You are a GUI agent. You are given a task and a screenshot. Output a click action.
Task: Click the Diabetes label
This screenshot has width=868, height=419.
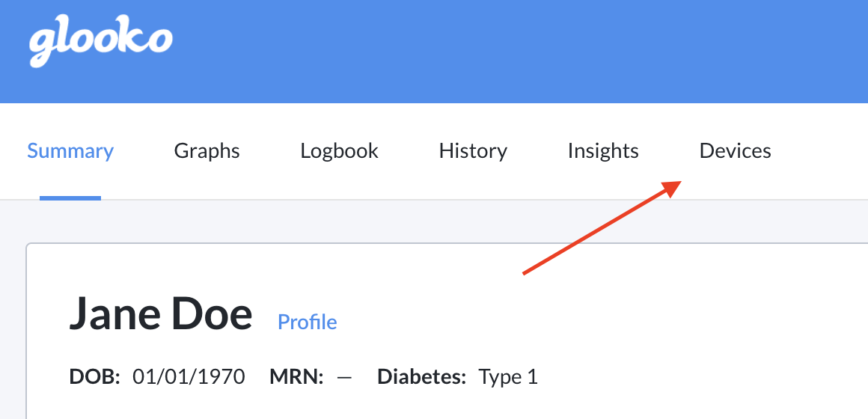point(422,377)
